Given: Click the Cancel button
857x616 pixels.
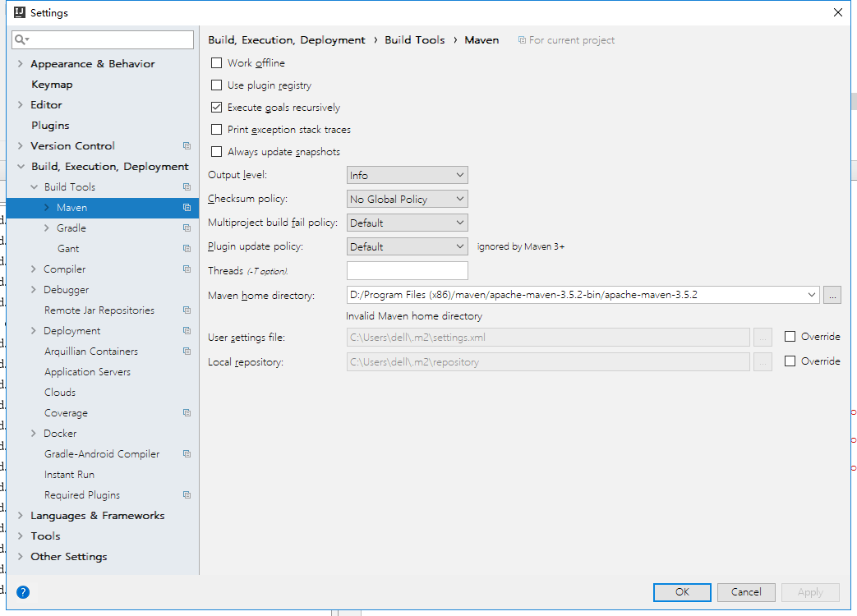Looking at the screenshot, I should (x=746, y=592).
